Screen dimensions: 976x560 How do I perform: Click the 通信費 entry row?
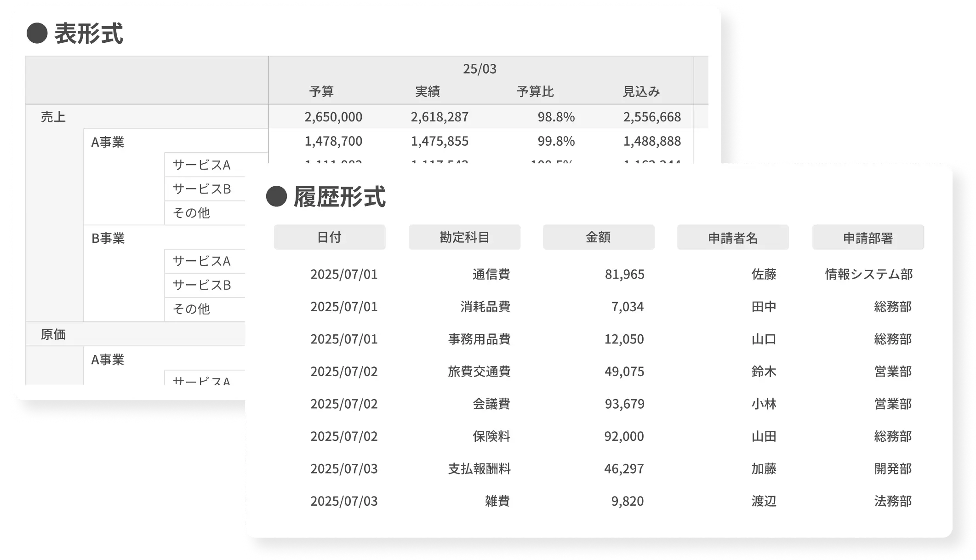(x=491, y=274)
